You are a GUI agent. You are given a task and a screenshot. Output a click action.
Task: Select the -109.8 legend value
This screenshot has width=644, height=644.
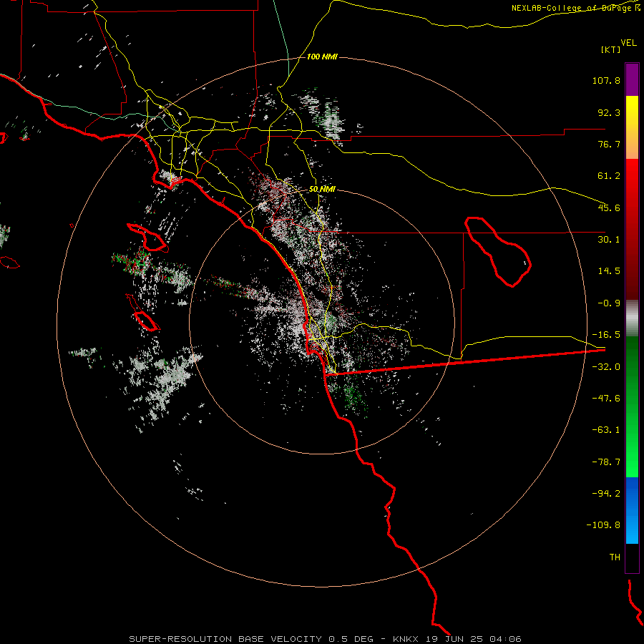pyautogui.click(x=603, y=525)
